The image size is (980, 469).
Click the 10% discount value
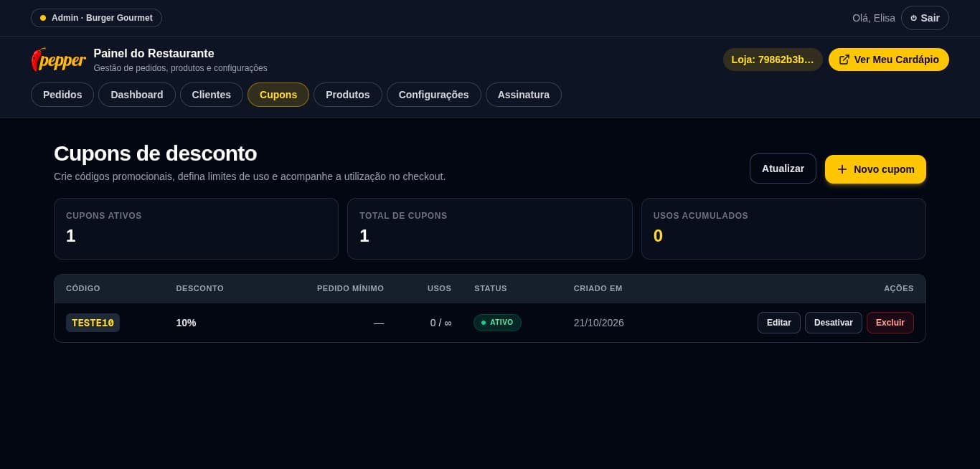coord(186,323)
